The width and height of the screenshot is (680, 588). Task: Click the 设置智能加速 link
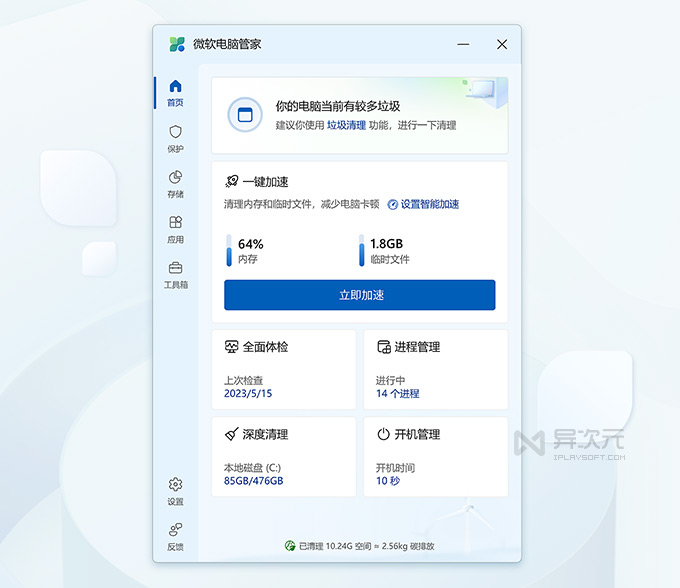(430, 204)
